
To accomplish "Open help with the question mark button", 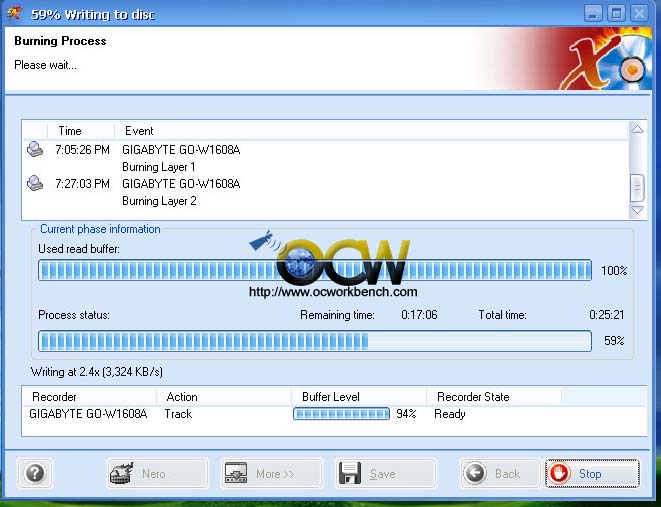I will [x=35, y=473].
